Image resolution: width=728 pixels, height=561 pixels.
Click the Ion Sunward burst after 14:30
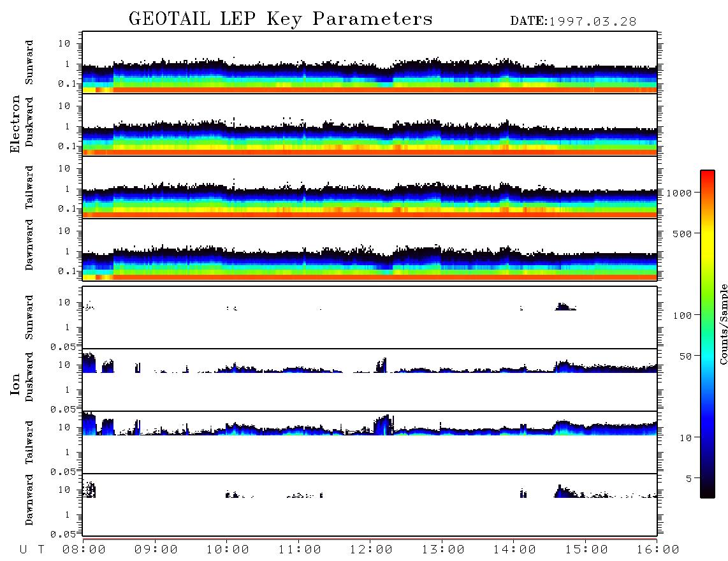(565, 307)
